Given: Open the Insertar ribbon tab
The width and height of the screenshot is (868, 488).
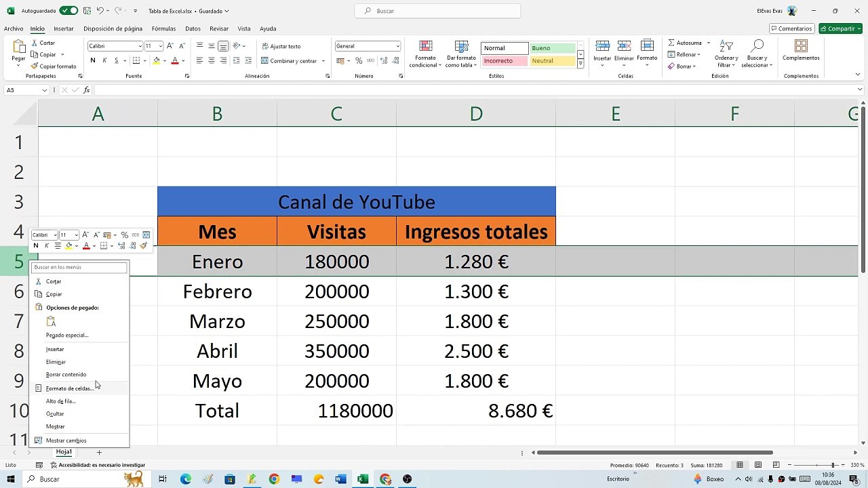Looking at the screenshot, I should [64, 28].
